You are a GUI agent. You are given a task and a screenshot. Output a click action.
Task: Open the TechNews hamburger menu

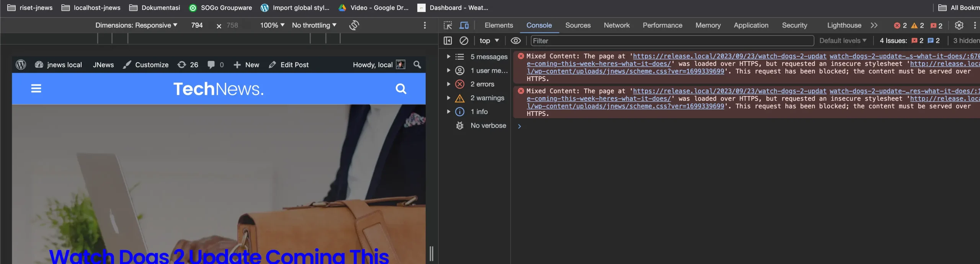pos(36,89)
